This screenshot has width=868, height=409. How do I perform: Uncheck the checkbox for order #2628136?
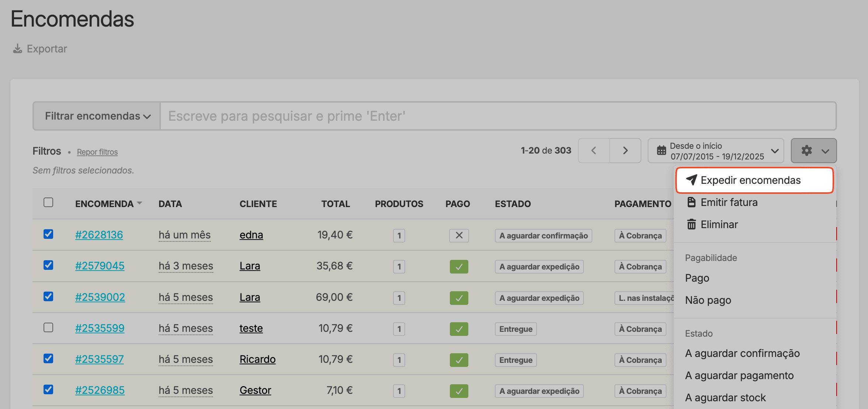pyautogui.click(x=48, y=234)
